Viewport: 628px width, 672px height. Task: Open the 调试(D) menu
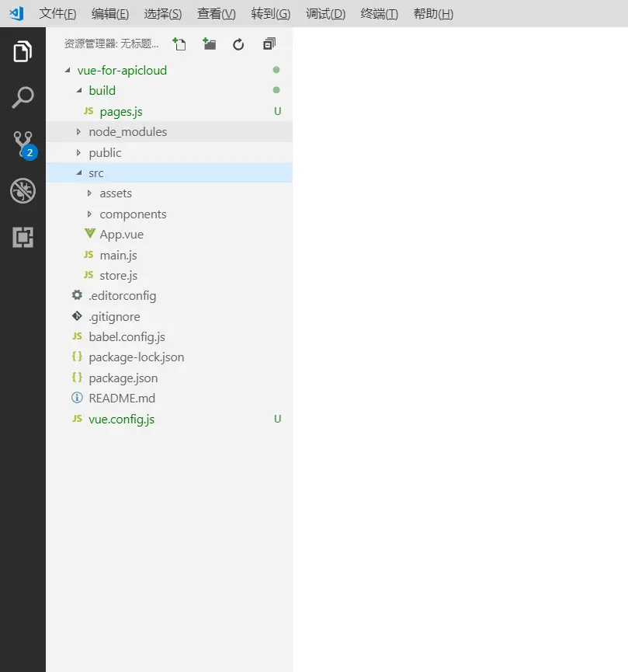pos(325,14)
